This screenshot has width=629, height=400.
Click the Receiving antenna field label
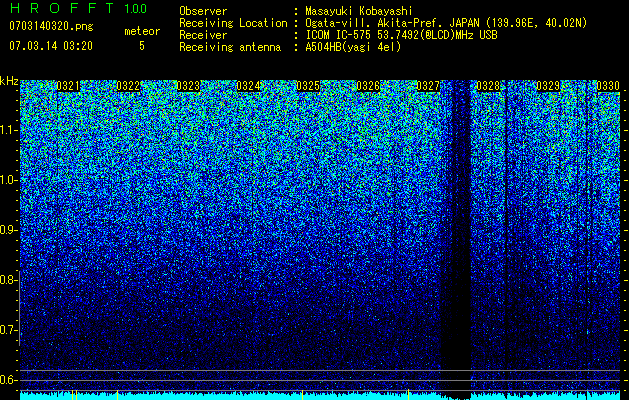[x=230, y=47]
